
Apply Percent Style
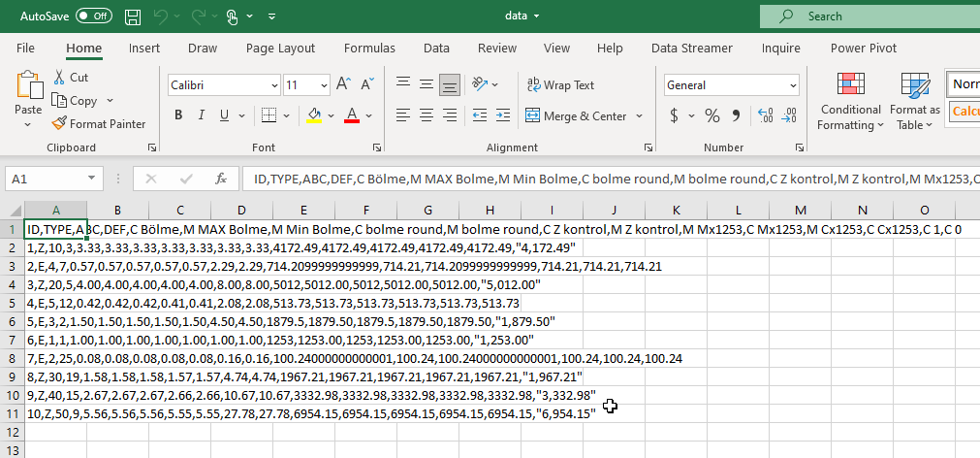[711, 115]
